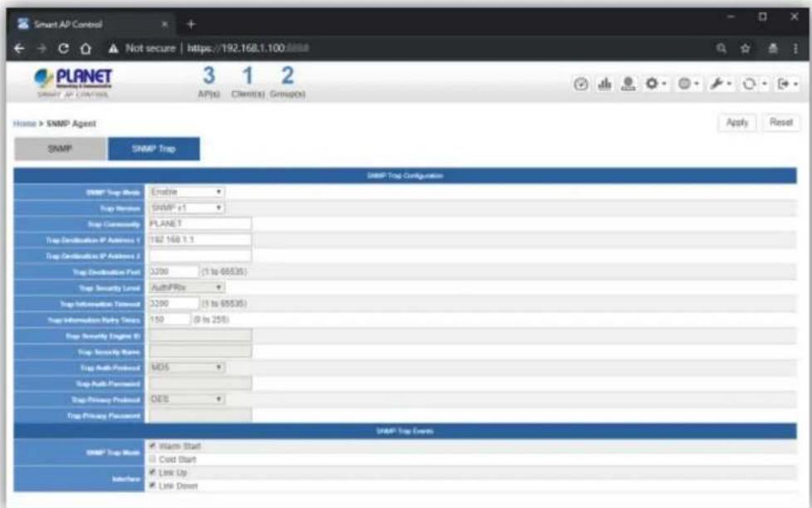The height and width of the screenshot is (508, 812).
Task: Click the Trap Destination Port field
Action: point(174,272)
